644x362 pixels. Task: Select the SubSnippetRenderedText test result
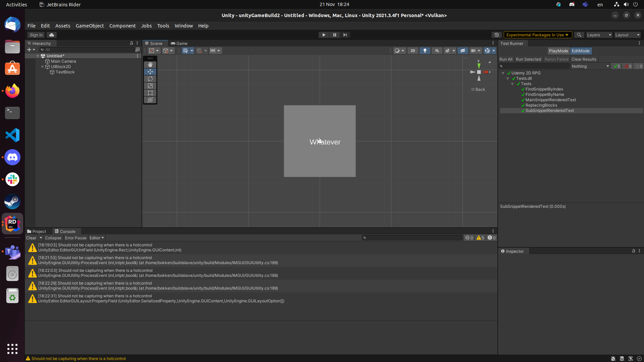tap(550, 110)
